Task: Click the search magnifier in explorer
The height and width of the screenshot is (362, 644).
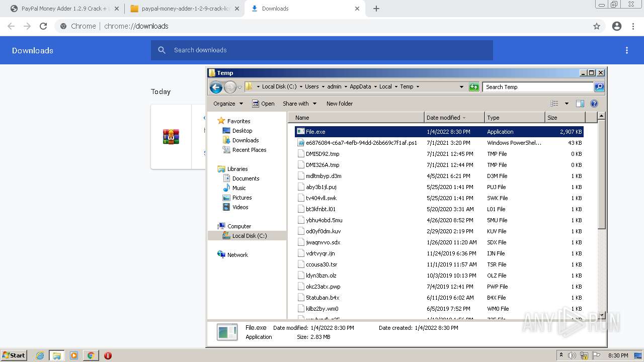Action: coord(599,87)
